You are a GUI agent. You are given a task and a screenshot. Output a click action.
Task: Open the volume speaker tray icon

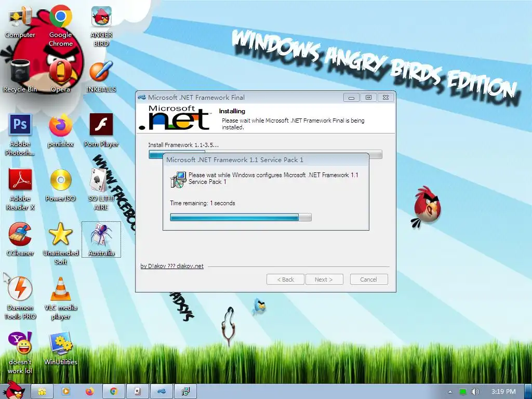point(475,392)
